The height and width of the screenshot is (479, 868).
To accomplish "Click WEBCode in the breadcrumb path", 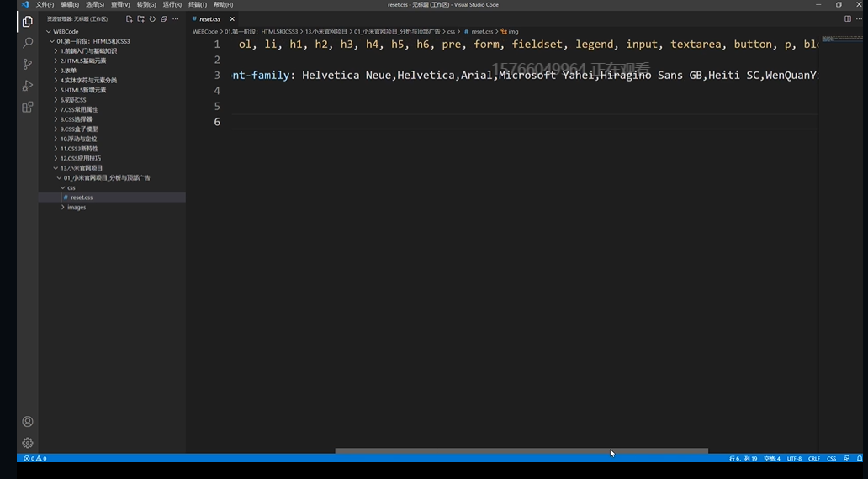I will 205,32.
